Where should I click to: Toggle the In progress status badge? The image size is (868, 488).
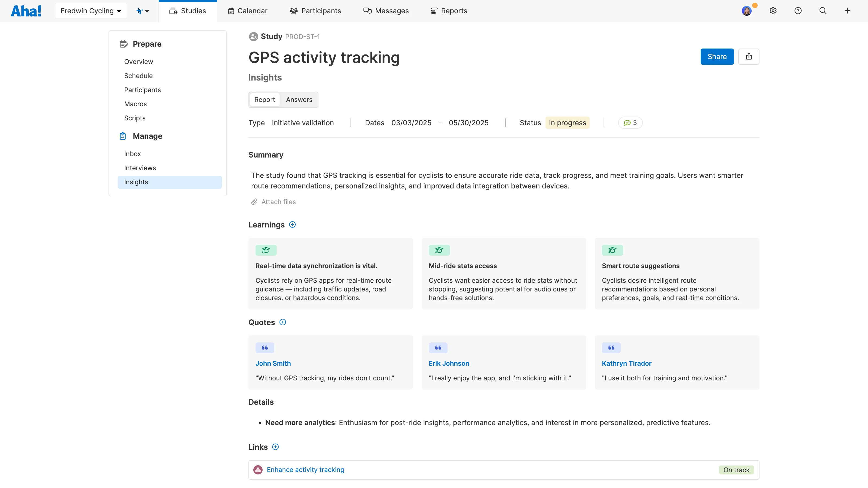pyautogui.click(x=567, y=123)
